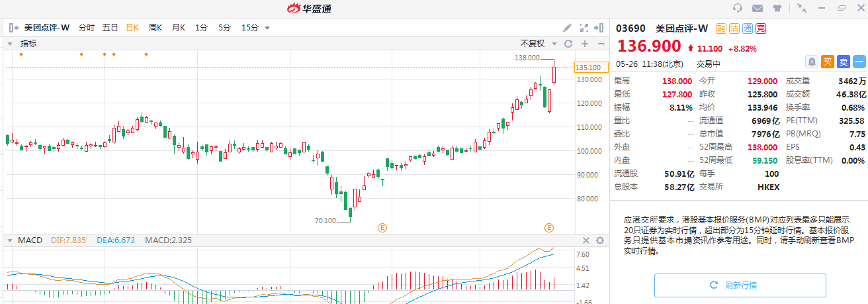Select the pencil drawing tool icon
Viewport: 868px width, 304px height.
(567, 28)
